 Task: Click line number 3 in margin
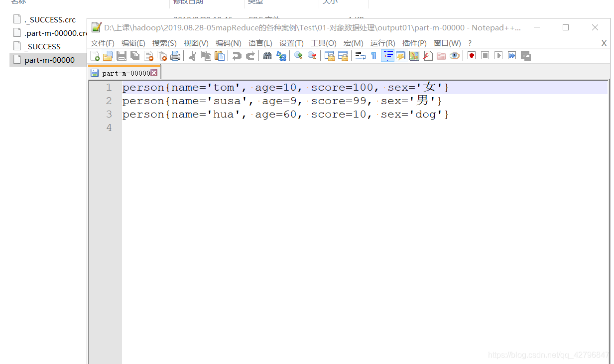click(x=109, y=115)
